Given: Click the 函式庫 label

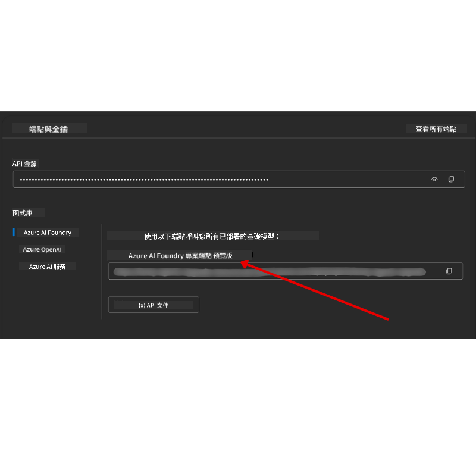Looking at the screenshot, I should [x=23, y=213].
